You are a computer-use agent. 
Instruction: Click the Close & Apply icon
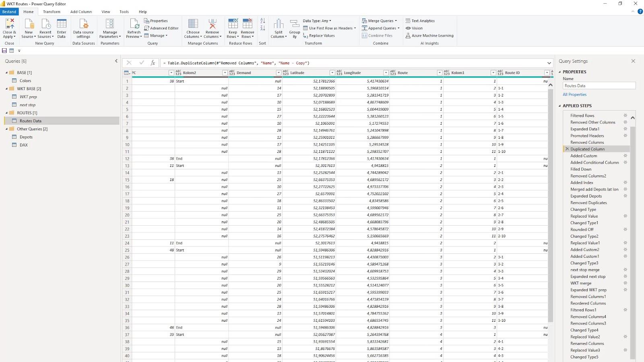coord(9,23)
